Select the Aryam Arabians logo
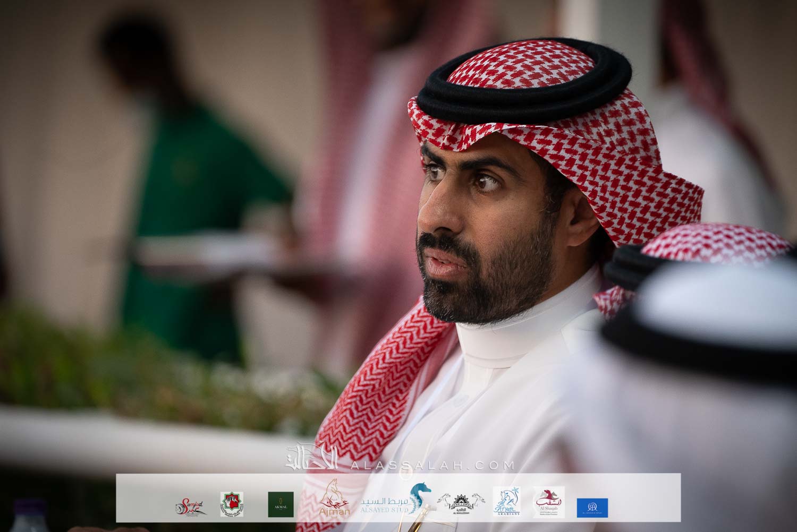797x532 pixels. click(505, 502)
